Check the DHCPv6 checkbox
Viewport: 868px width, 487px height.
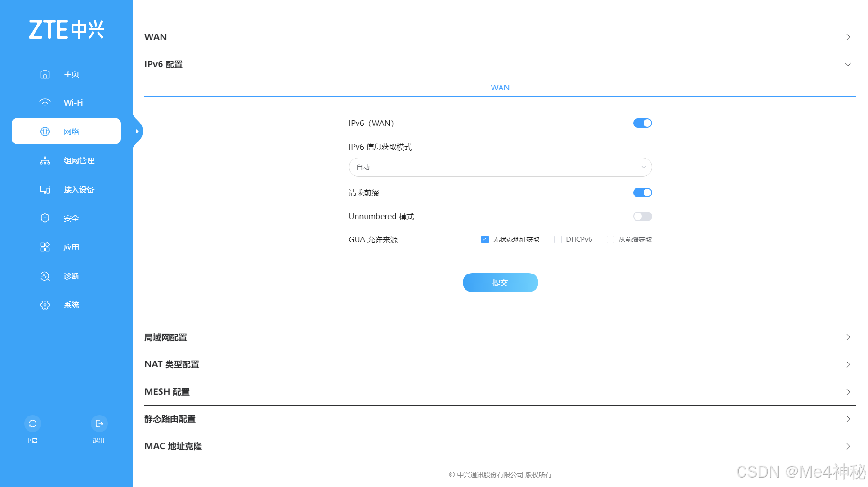[x=558, y=239]
